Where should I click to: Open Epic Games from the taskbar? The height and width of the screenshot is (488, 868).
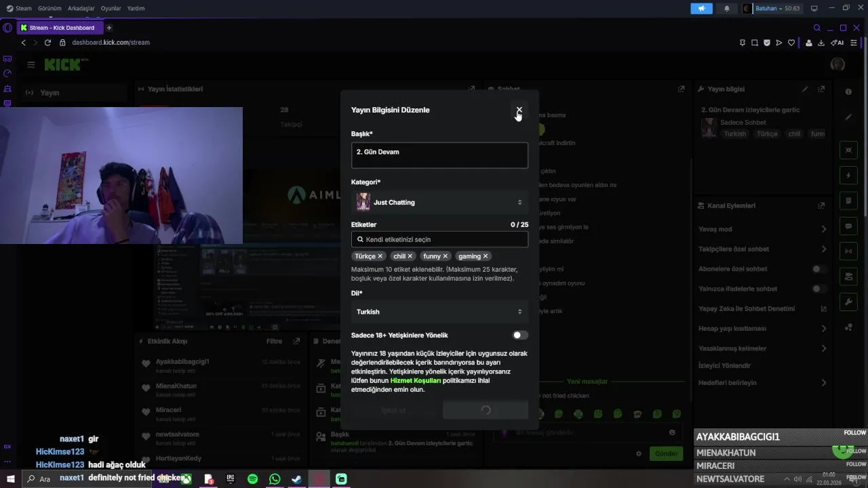point(231,479)
